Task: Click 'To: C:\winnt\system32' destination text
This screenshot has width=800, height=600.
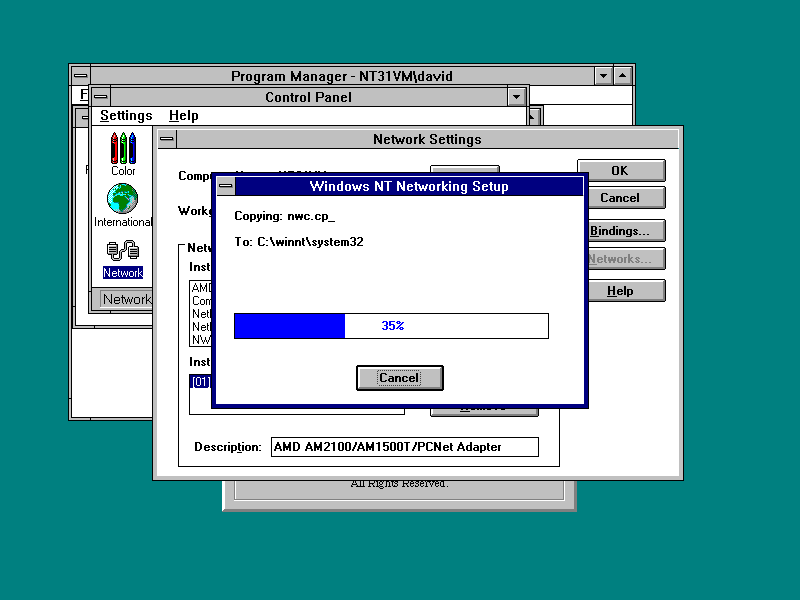Action: click(299, 242)
